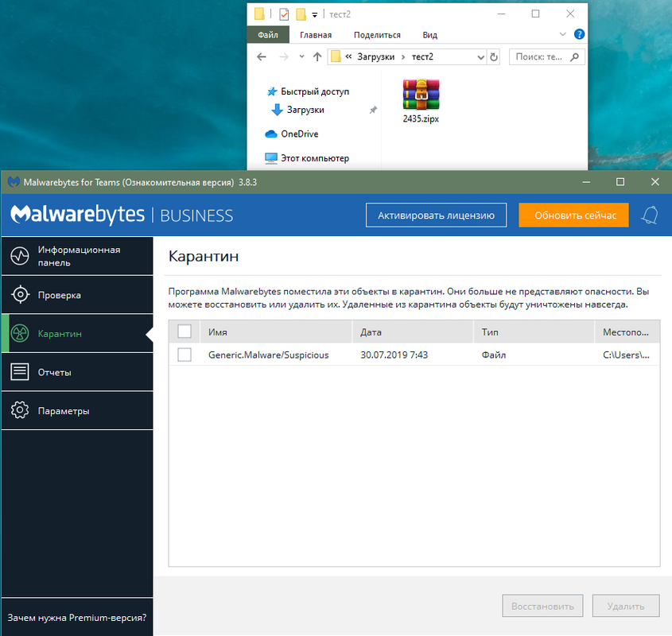
Task: Switch to the Проверка section
Action: [x=77, y=294]
